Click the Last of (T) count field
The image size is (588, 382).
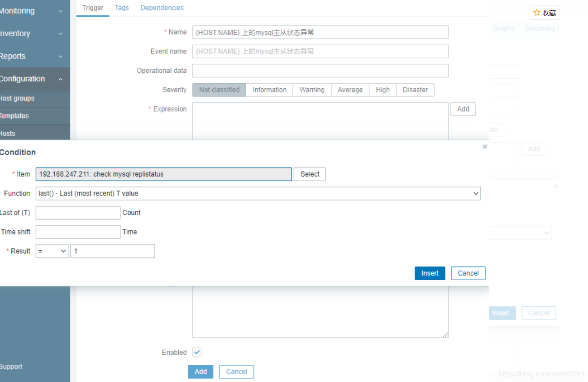[x=78, y=213]
